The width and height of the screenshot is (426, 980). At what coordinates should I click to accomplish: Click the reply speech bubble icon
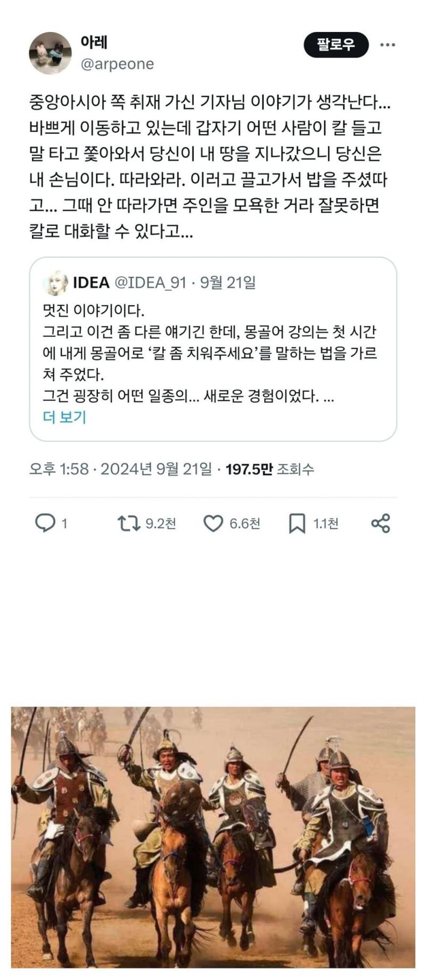45,523
